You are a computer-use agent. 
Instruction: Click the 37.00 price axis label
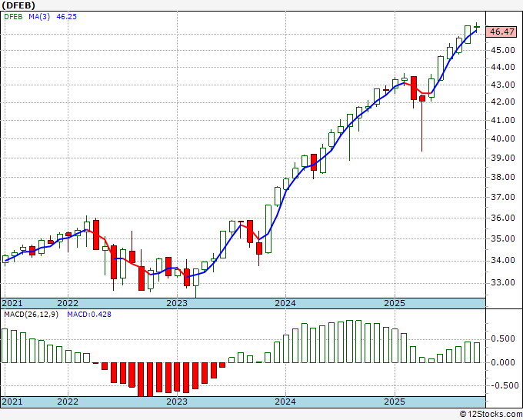point(503,197)
